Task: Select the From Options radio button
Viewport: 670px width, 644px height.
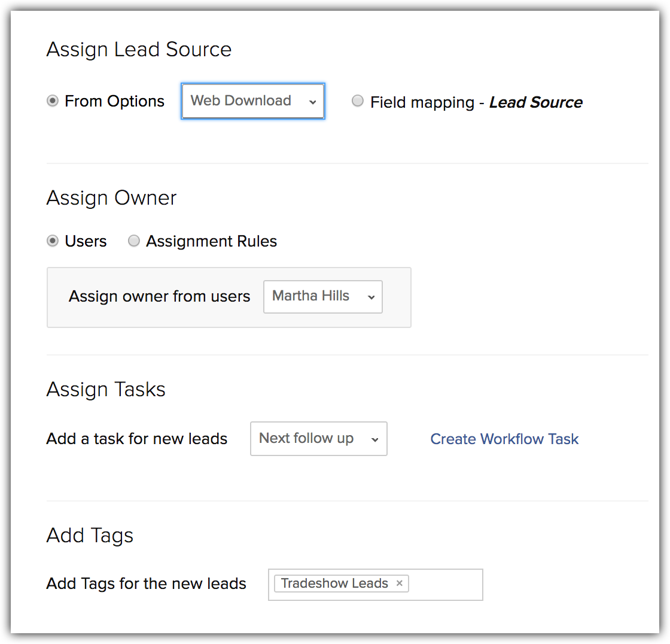Action: point(53,101)
